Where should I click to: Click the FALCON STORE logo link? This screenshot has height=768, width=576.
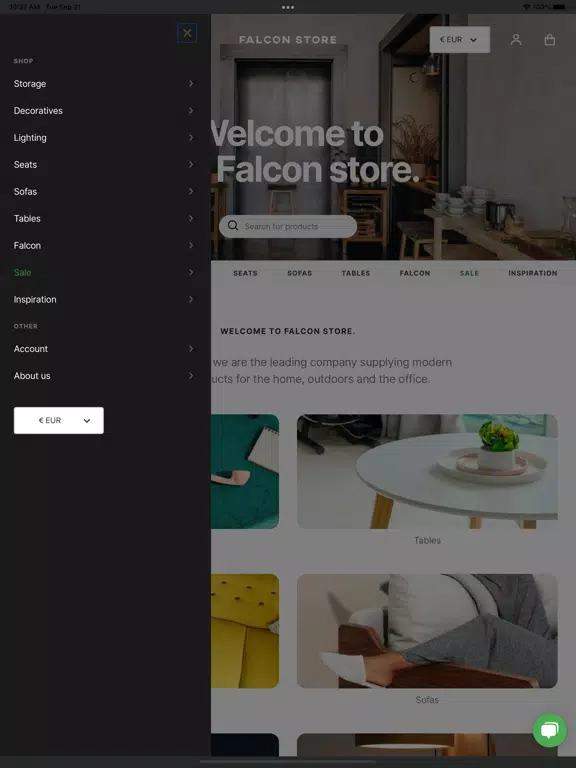point(288,40)
